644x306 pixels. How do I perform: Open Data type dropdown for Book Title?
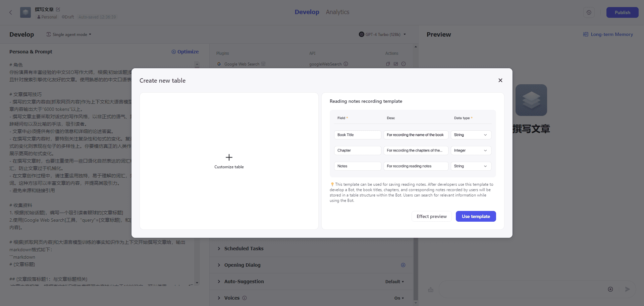point(471,135)
